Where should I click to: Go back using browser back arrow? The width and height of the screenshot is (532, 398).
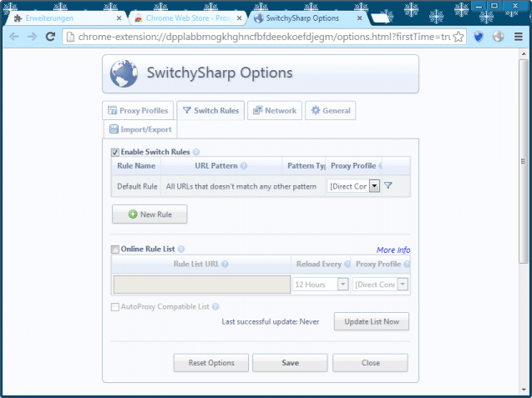pos(14,37)
